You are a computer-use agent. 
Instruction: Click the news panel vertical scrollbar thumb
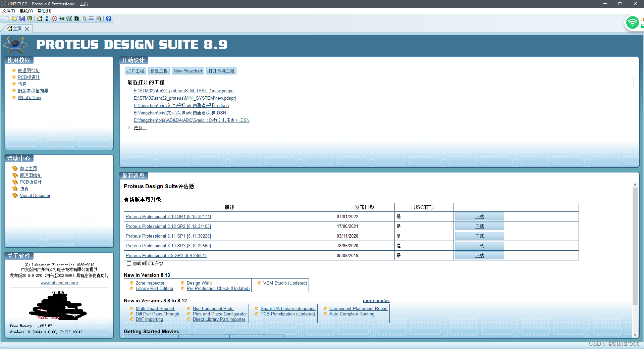pyautogui.click(x=635, y=247)
